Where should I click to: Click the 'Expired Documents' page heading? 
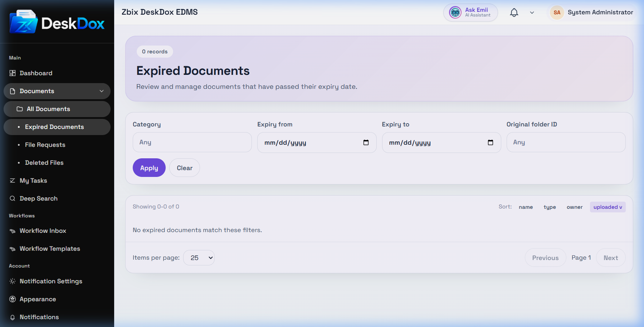193,71
